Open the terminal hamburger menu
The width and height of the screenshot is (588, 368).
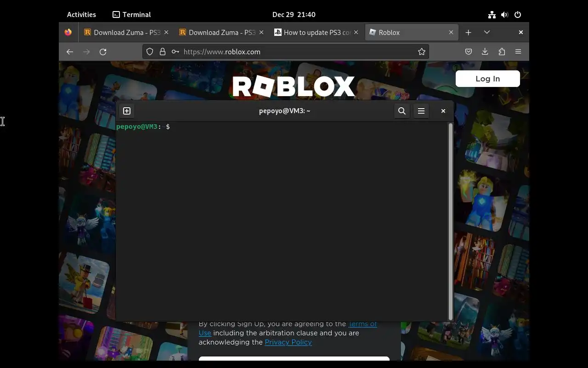click(x=421, y=111)
